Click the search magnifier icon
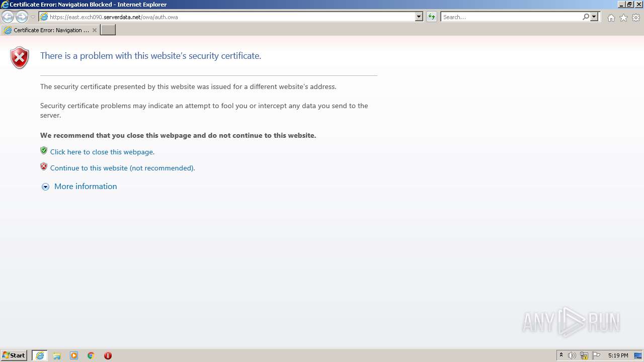 [x=586, y=17]
